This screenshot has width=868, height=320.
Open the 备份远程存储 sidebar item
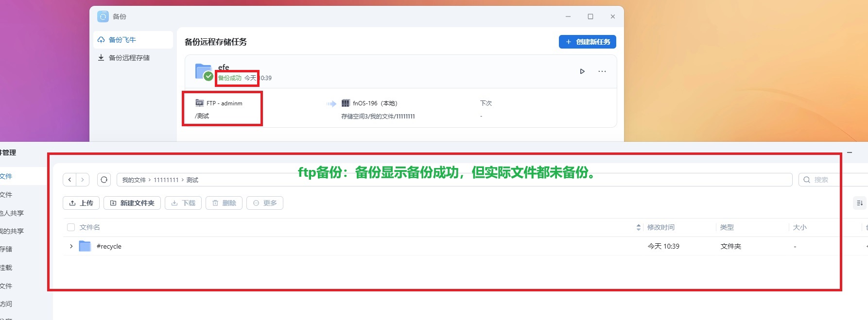[x=133, y=58]
